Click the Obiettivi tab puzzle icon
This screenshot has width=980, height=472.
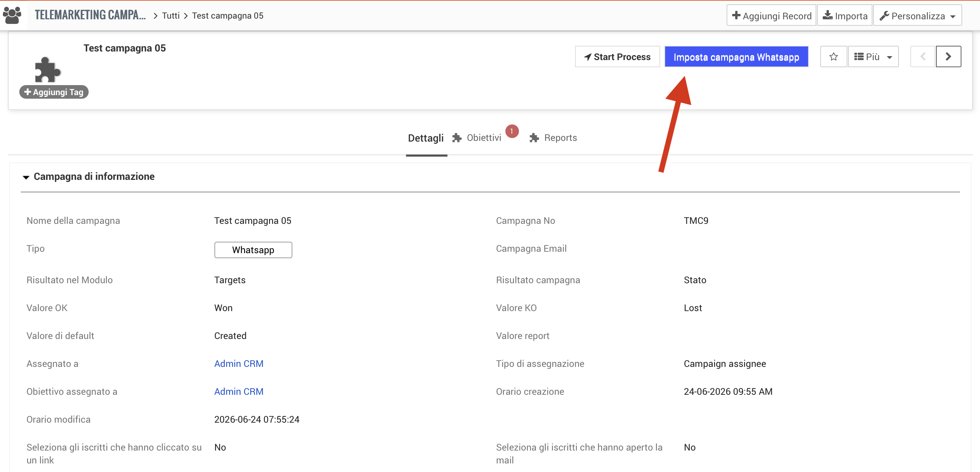tap(457, 138)
